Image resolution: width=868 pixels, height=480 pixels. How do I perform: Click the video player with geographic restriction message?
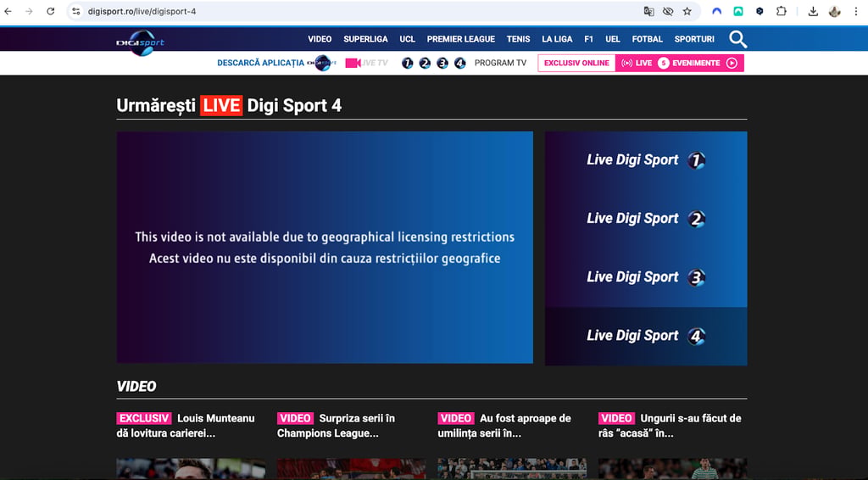pyautogui.click(x=325, y=248)
